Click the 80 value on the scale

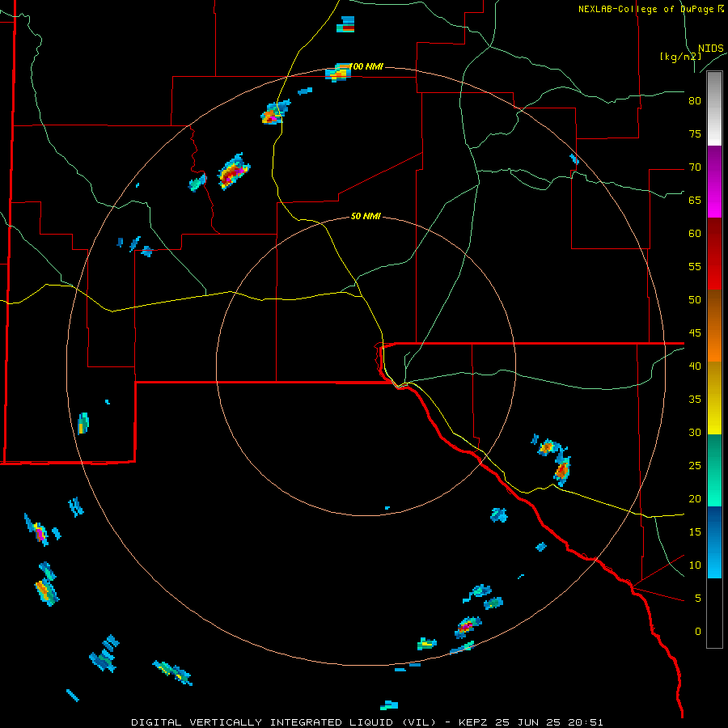[695, 101]
